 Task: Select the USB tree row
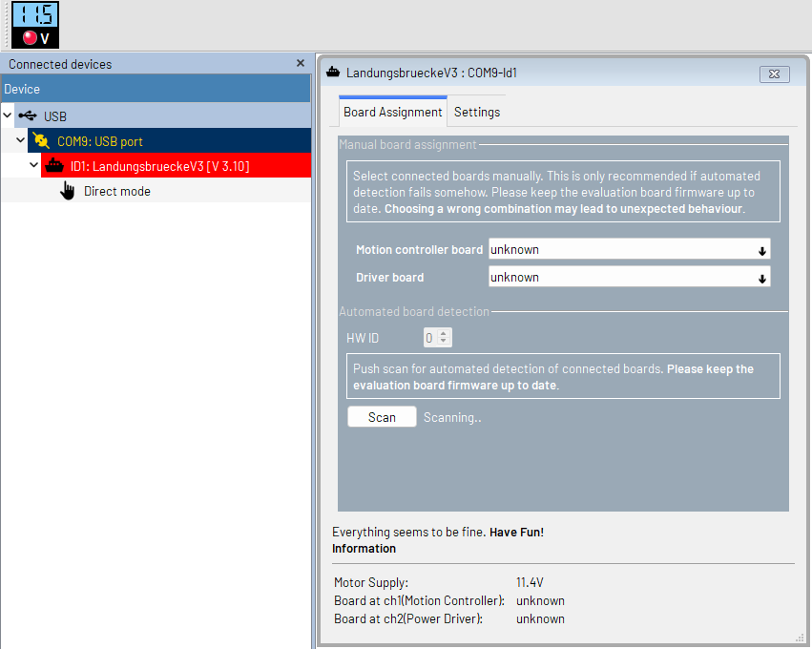162,115
